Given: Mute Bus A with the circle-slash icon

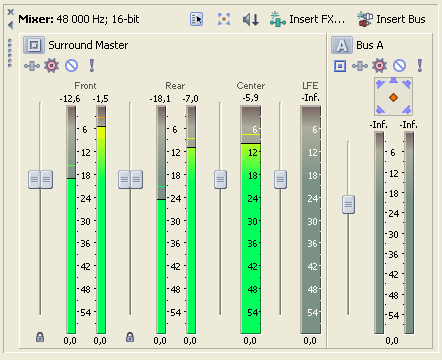Looking at the screenshot, I should click(399, 66).
